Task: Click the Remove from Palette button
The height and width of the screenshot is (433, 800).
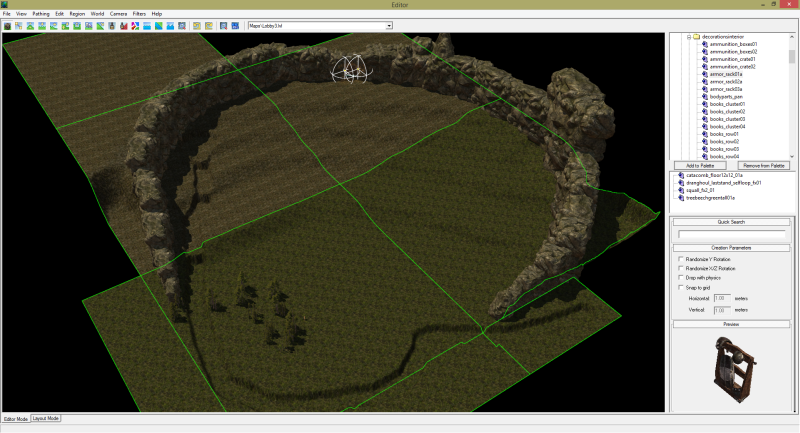Action: [764, 164]
